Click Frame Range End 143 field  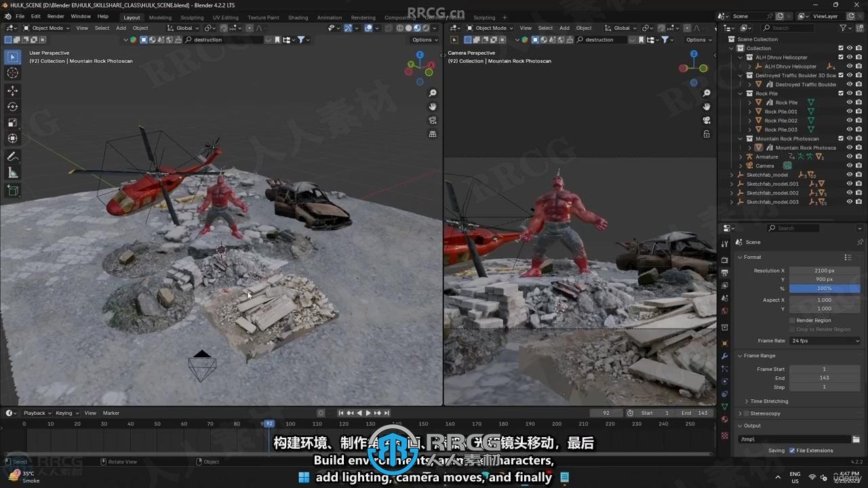pos(825,378)
